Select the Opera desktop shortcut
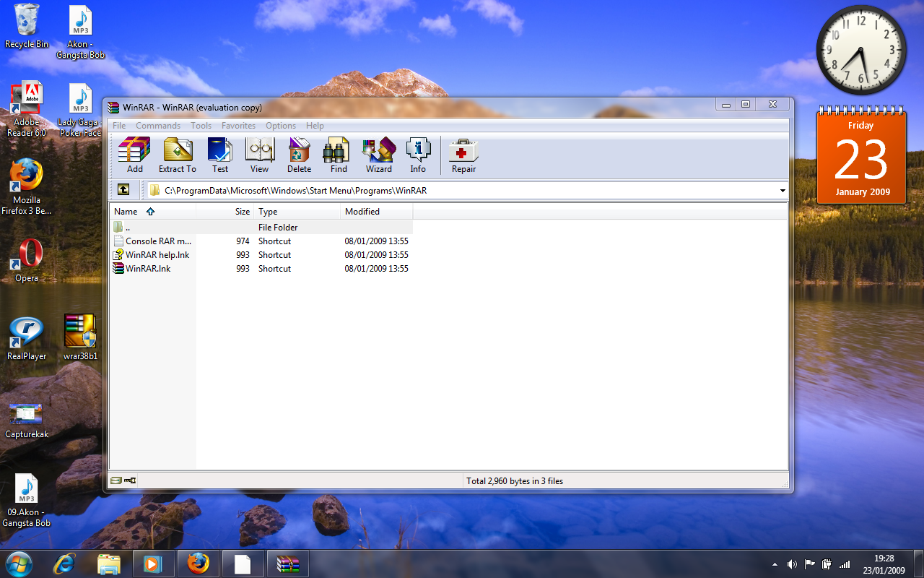 [x=27, y=260]
